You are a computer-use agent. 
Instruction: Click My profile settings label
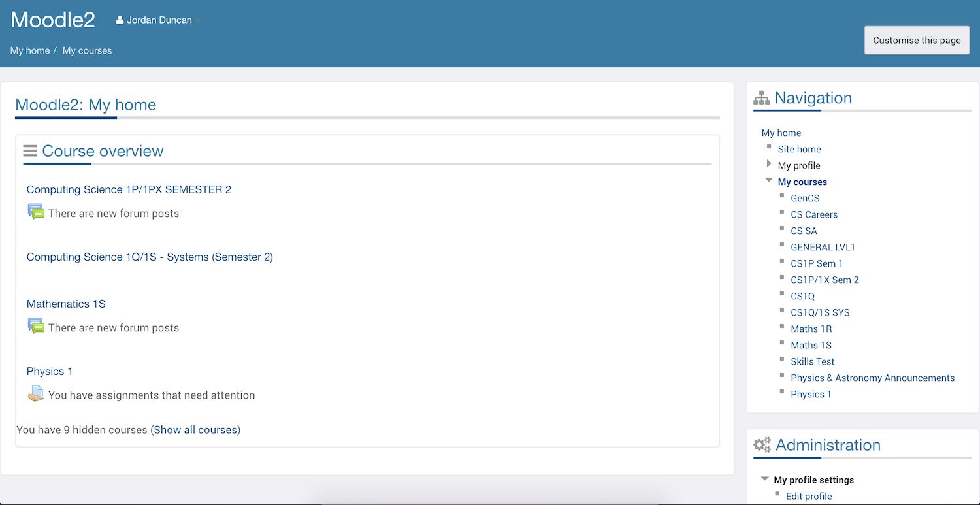click(x=813, y=480)
